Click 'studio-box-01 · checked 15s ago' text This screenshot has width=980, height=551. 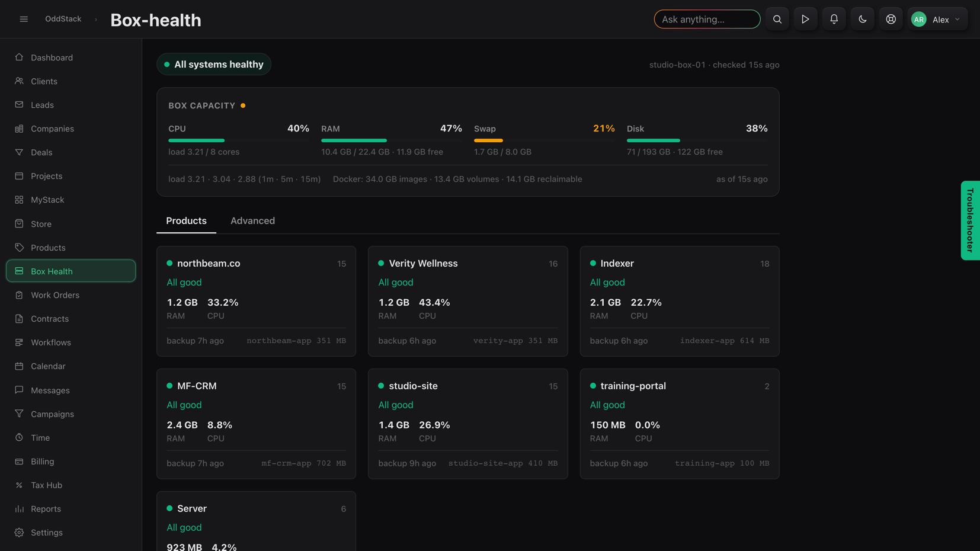[x=714, y=65]
